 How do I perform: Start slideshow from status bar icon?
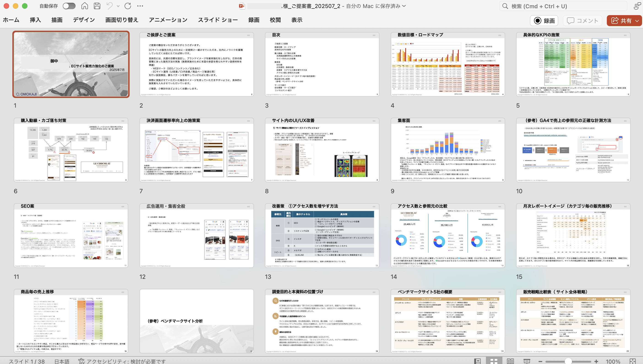[x=527, y=361]
